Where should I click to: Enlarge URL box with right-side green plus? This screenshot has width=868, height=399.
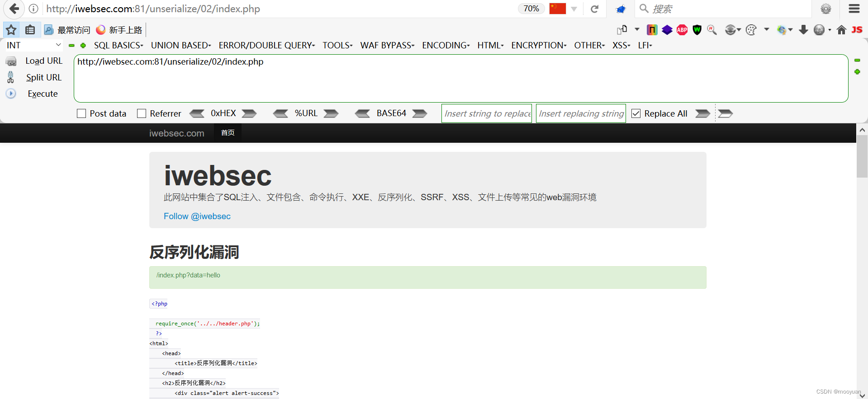(857, 72)
